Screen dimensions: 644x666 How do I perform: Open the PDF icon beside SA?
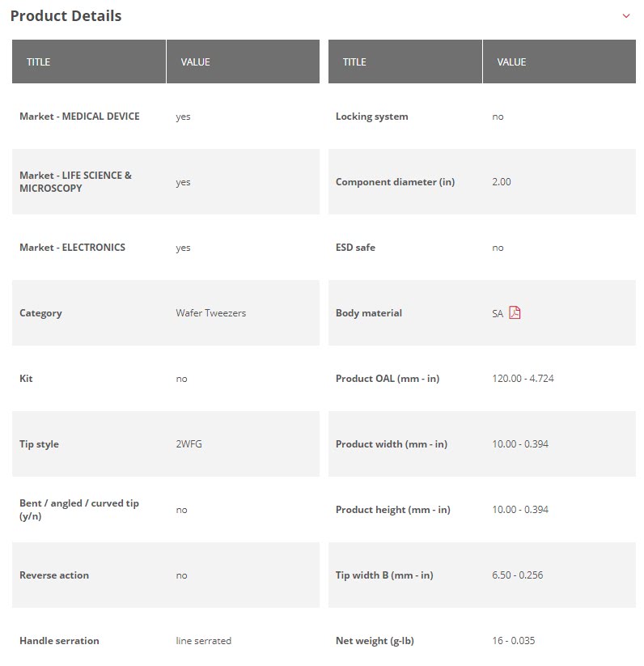515,313
